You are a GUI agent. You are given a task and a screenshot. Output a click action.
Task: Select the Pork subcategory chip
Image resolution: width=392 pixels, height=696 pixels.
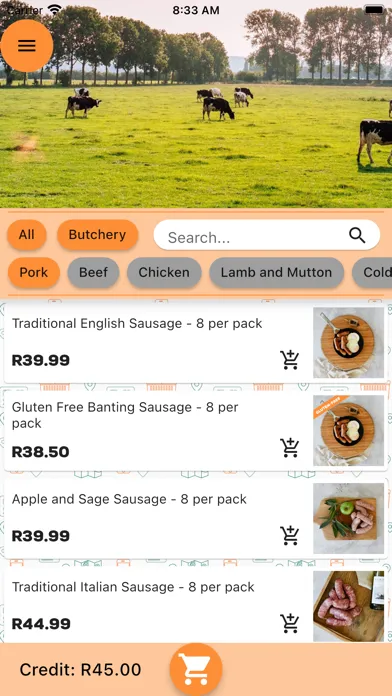(x=34, y=273)
